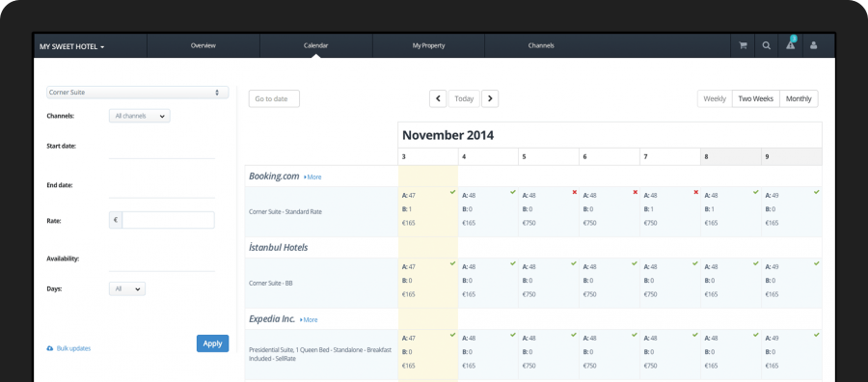Go to next week arrow
This screenshot has height=382, width=868.
(490, 98)
